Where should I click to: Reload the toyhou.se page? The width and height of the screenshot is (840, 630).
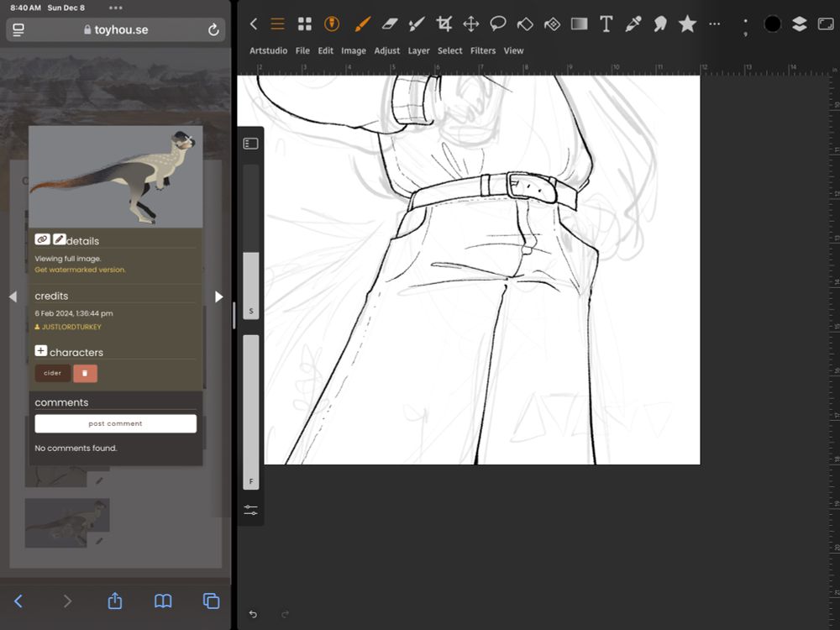(x=213, y=29)
